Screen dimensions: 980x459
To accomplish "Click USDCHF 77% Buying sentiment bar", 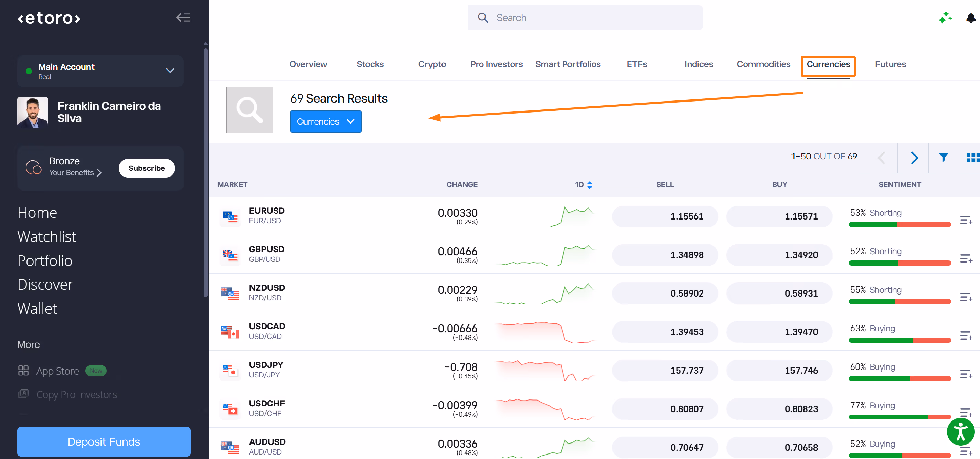I will pos(899,417).
